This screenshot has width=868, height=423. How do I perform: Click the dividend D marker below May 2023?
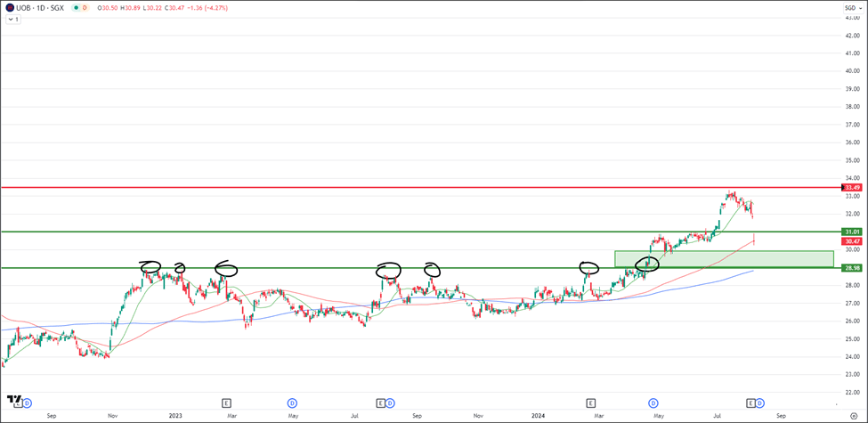292,403
